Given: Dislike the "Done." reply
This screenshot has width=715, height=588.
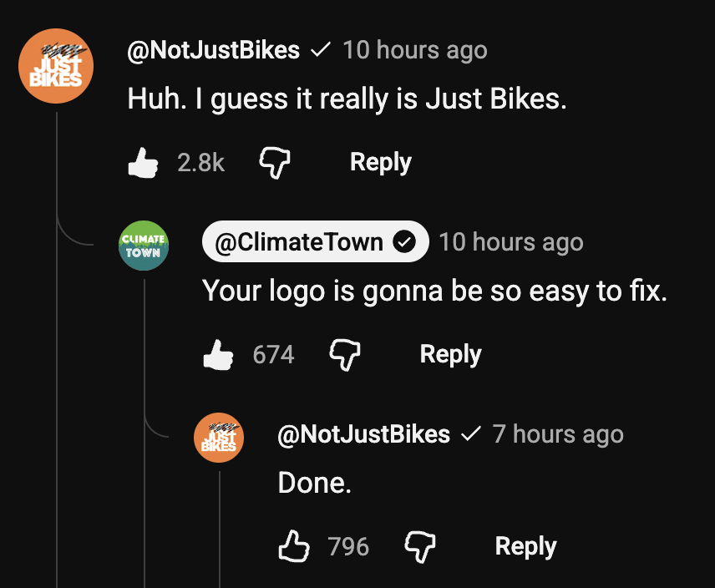Looking at the screenshot, I should 420,546.
